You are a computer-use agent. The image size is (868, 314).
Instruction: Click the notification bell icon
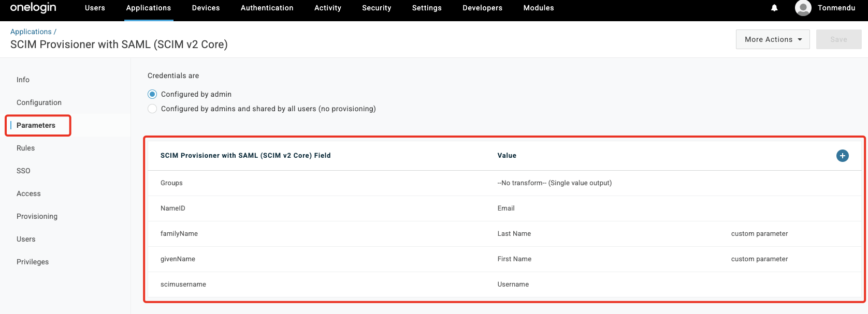(774, 8)
